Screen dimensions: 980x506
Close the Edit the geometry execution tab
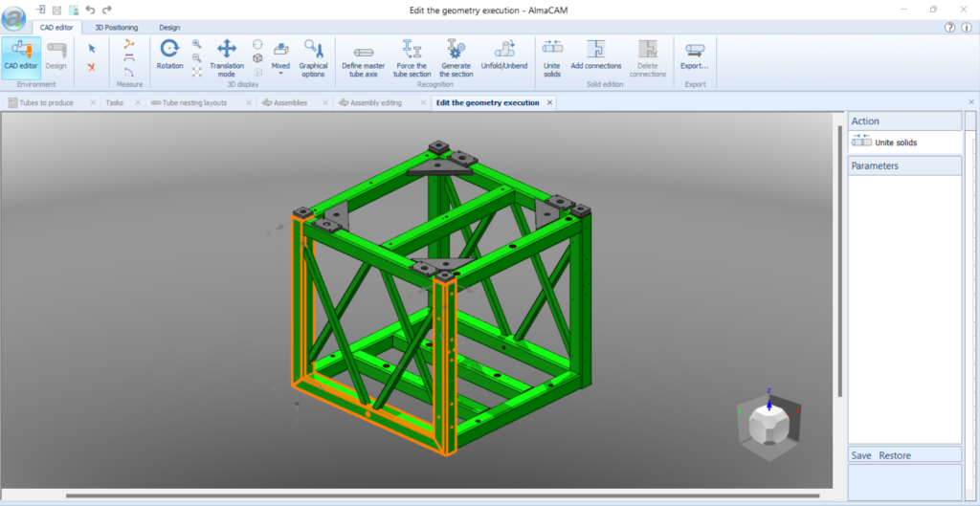click(x=550, y=102)
